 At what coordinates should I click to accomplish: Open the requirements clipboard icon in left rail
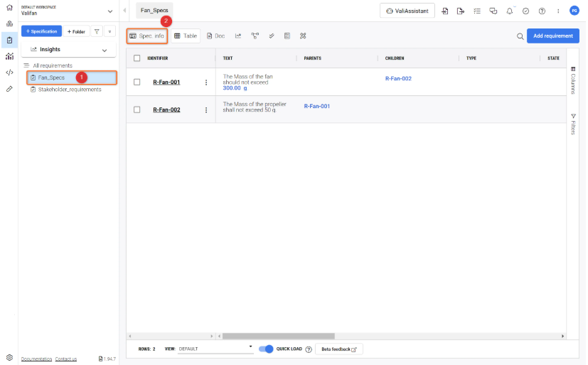[x=9, y=40]
